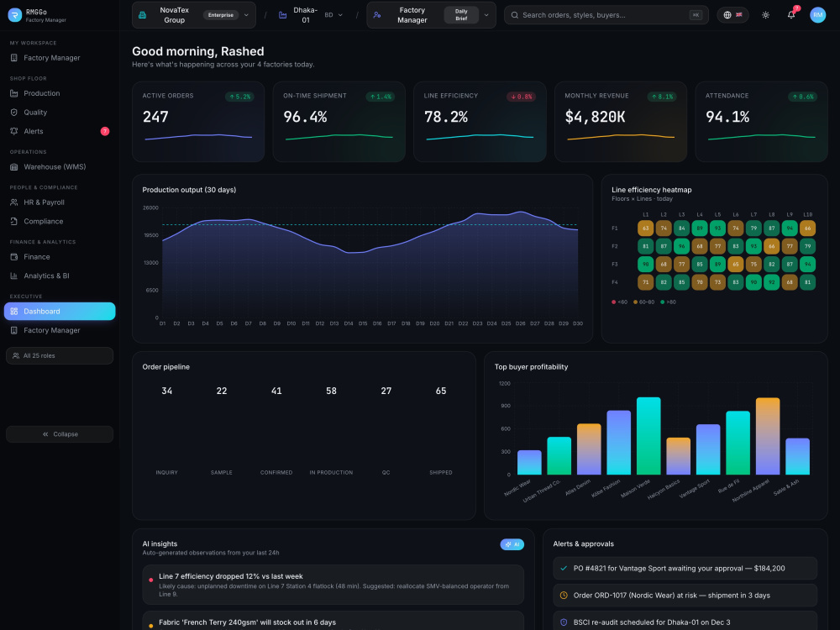Click the In Production count 58
840x630 pixels.
click(x=331, y=391)
